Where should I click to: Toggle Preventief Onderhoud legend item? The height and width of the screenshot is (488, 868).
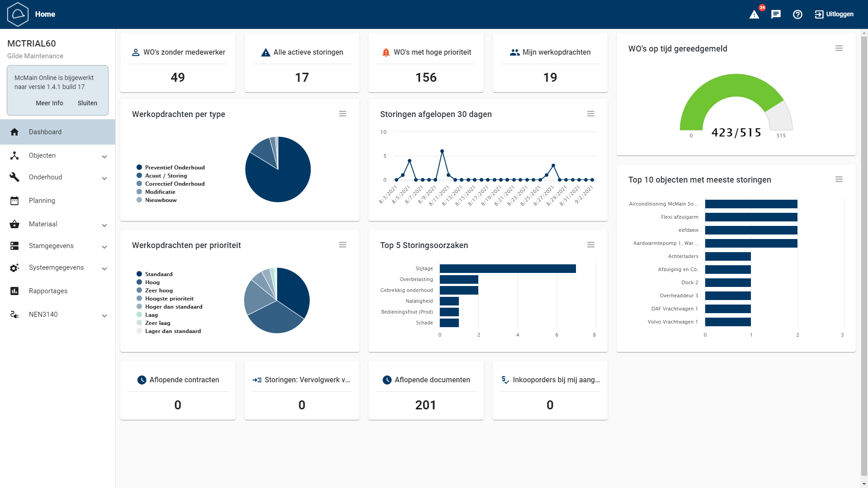coord(175,168)
